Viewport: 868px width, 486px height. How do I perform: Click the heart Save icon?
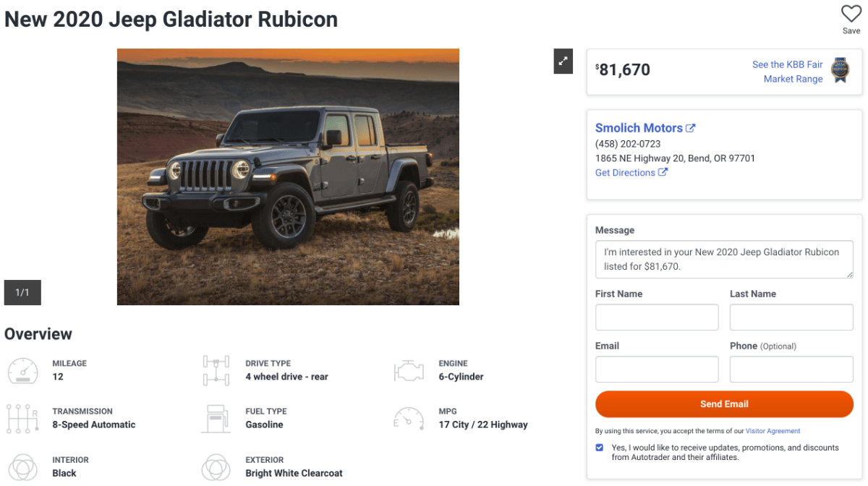point(851,14)
